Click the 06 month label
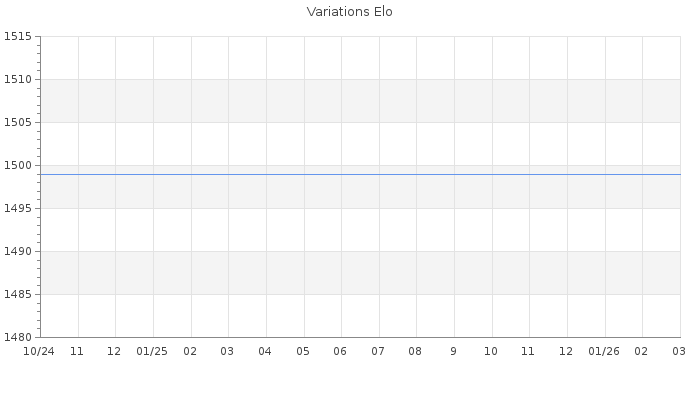 point(340,352)
